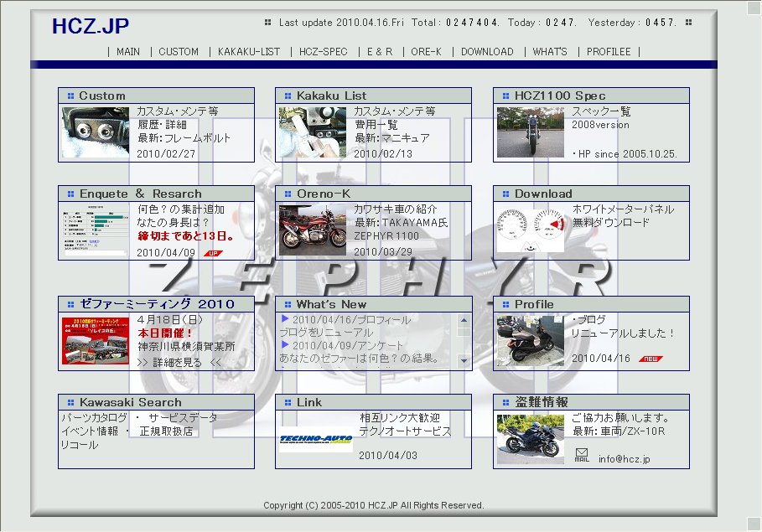Click the 最新: 車両/ZX-10R text
This screenshot has height=532, width=762.
coord(619,431)
